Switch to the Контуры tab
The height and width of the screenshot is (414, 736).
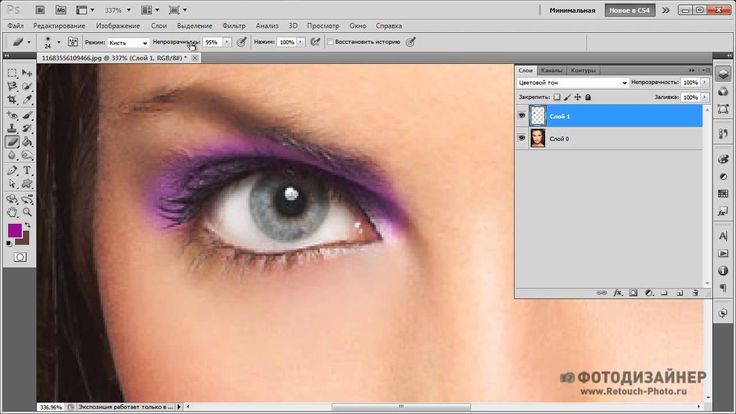click(583, 70)
